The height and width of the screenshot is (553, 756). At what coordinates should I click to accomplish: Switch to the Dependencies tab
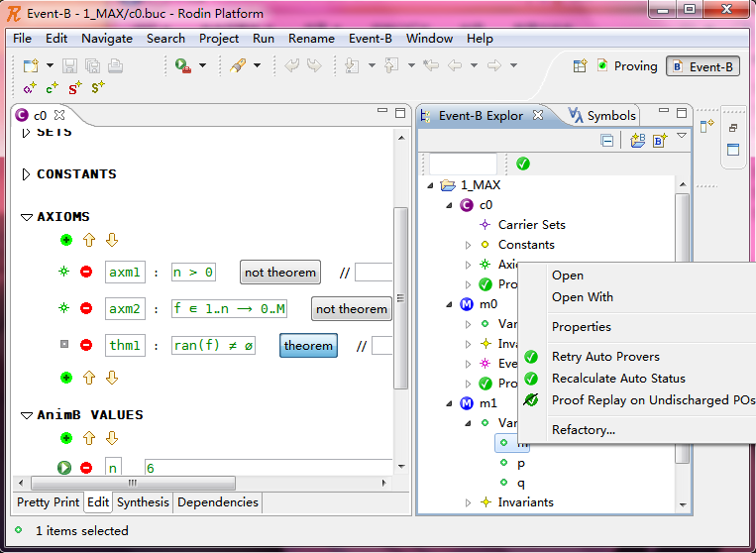(x=217, y=502)
